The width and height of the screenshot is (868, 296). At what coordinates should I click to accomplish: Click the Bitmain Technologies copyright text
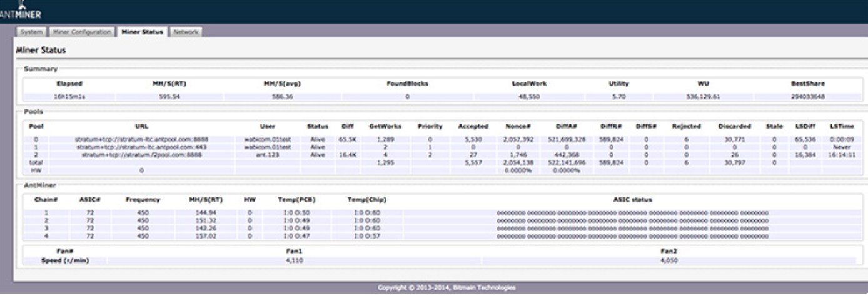447,287
